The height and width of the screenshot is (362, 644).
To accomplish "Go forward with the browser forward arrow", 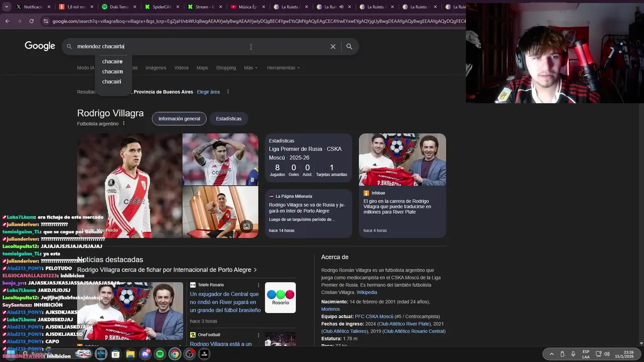I will tap(19, 21).
